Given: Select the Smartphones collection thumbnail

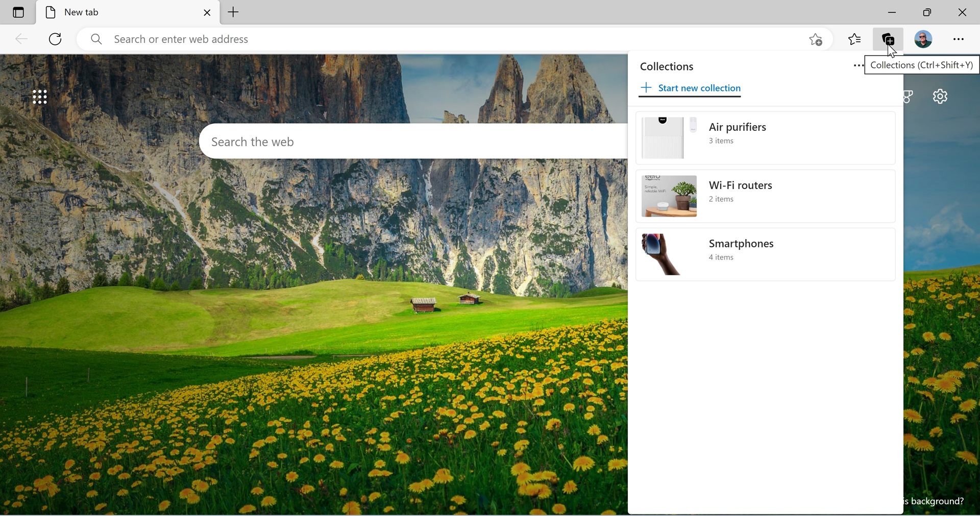Looking at the screenshot, I should [669, 254].
